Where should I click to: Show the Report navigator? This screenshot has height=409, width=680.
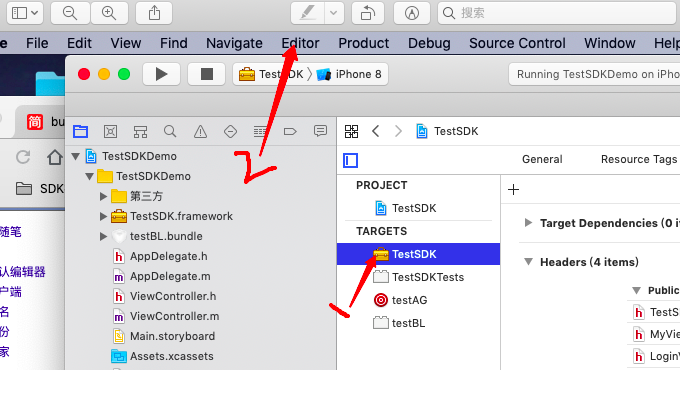(x=320, y=131)
